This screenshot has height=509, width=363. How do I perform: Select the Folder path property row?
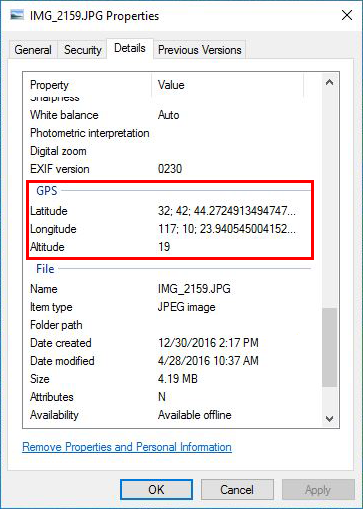(x=170, y=325)
